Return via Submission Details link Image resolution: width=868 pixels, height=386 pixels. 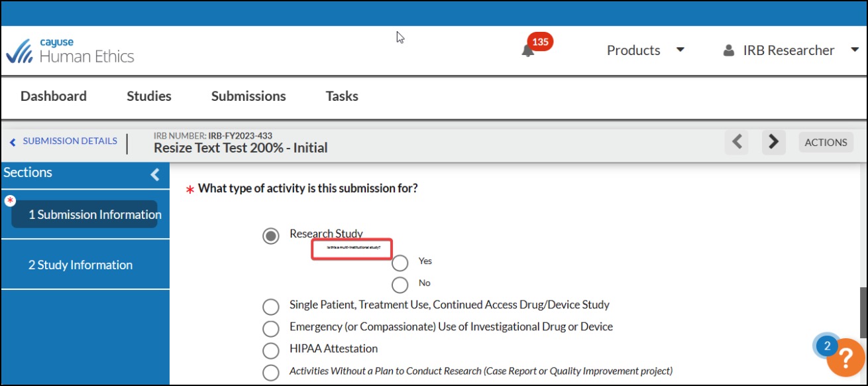pyautogui.click(x=64, y=141)
